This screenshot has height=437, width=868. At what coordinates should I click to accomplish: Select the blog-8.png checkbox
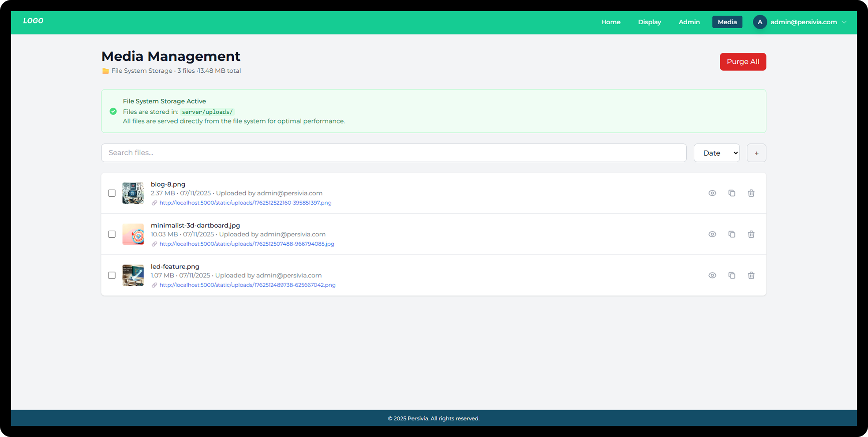[112, 193]
